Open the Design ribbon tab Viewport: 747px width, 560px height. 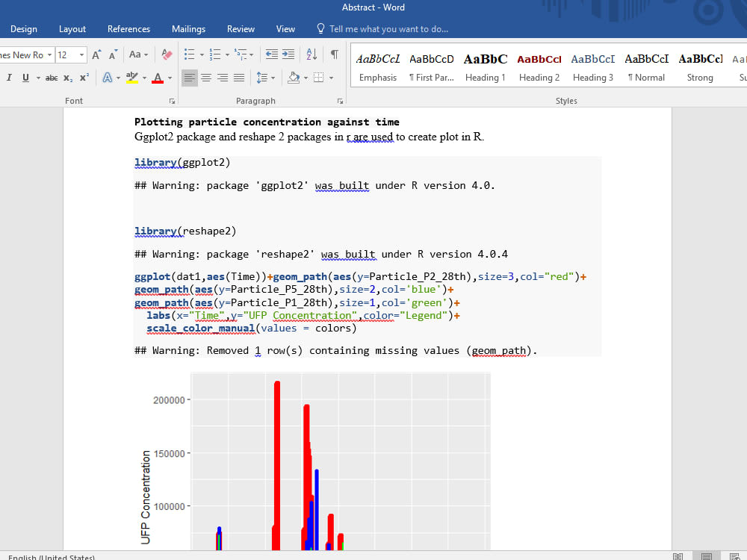[x=24, y=29]
